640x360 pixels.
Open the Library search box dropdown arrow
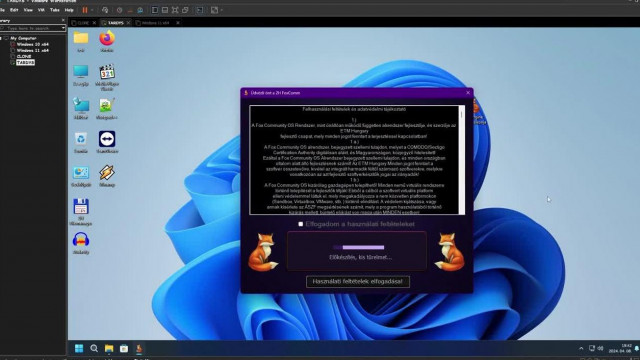[63, 28]
